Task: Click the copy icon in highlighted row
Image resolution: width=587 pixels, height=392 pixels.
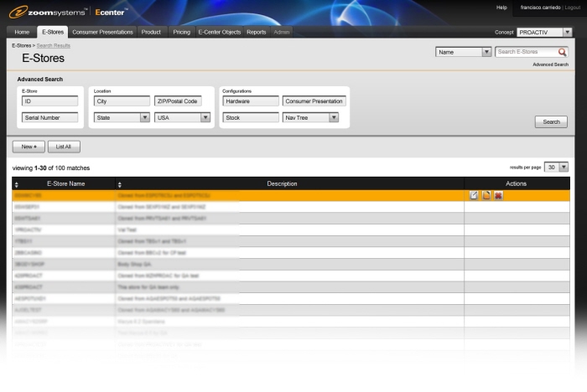Action: point(486,195)
